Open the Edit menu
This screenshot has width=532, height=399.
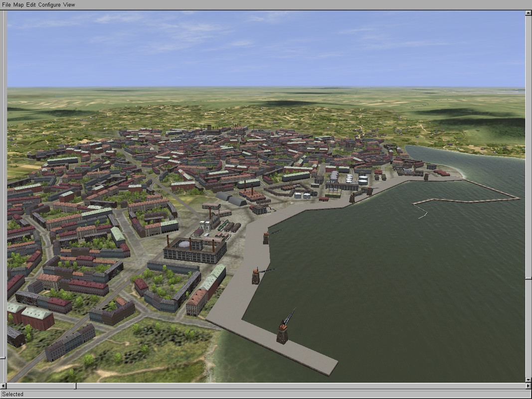coord(31,5)
